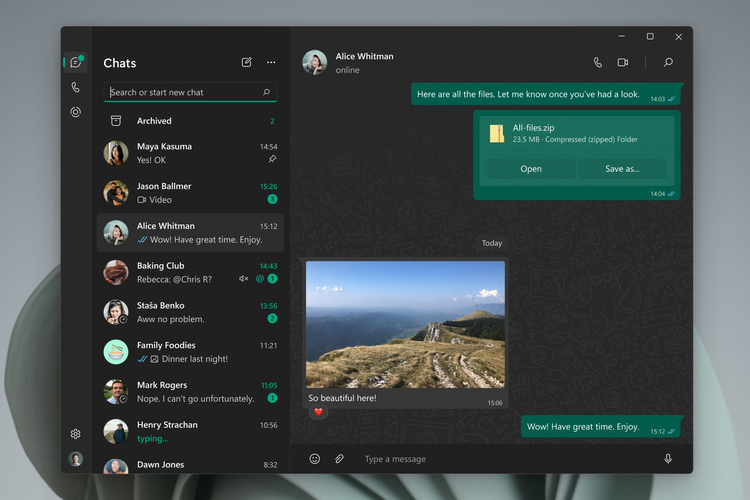
Task: Open the Calls tab in sidebar
Action: (75, 88)
